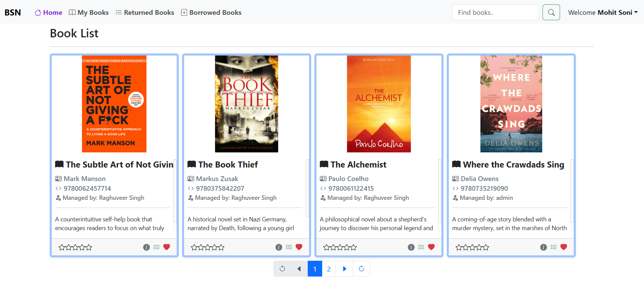
Task: Click list icon on Where the Crawdads Sing card
Action: [x=554, y=247]
